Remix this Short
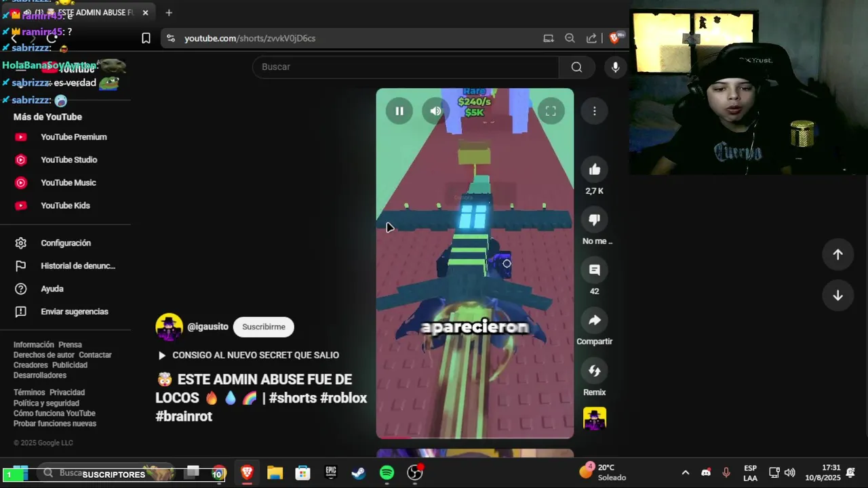 coord(595,371)
